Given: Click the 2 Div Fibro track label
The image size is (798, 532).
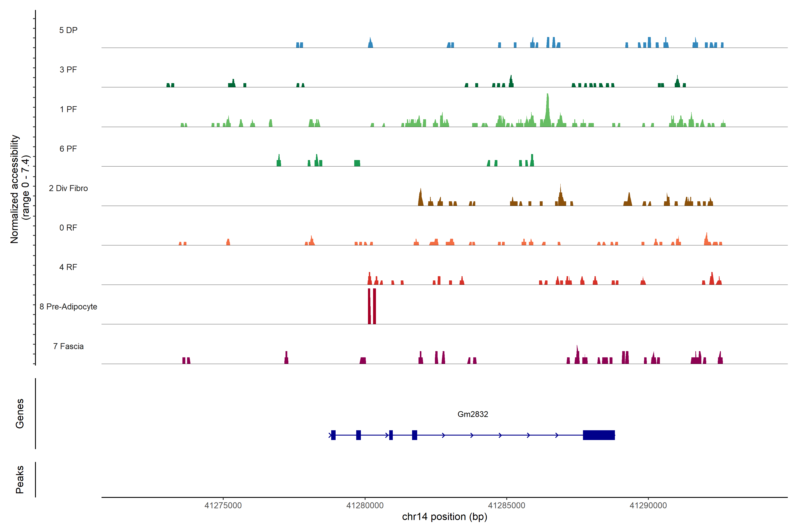Looking at the screenshot, I should point(68,188).
